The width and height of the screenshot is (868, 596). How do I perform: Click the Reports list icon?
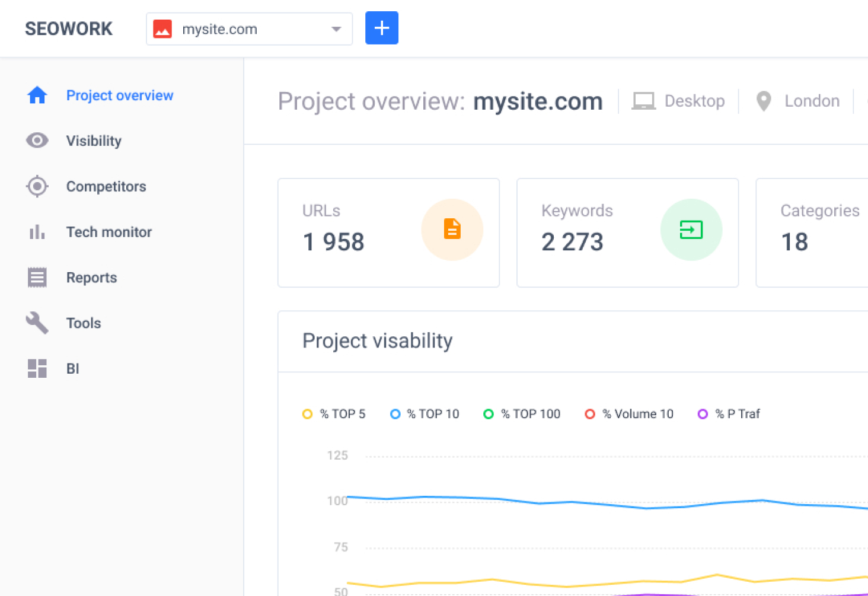tap(37, 278)
